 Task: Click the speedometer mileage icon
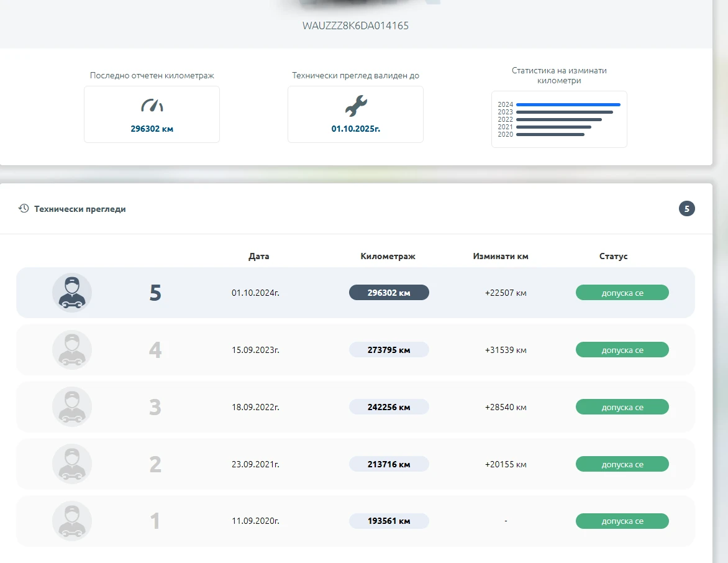coord(152,106)
